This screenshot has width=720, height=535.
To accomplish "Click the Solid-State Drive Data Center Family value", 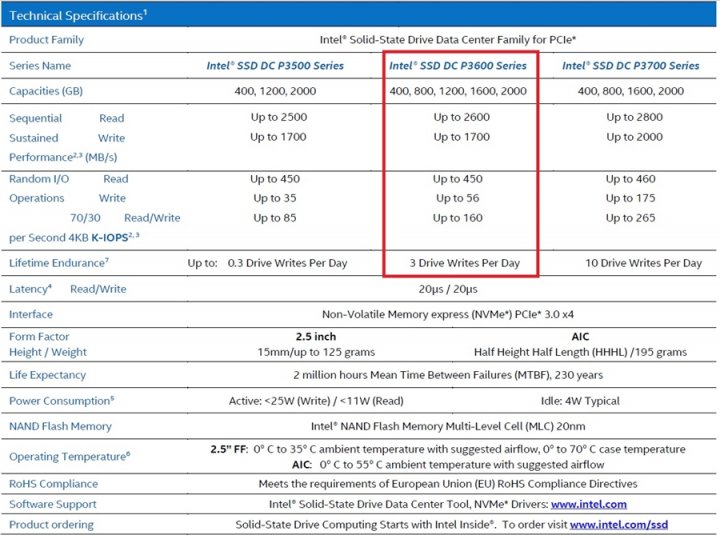I will coord(448,40).
